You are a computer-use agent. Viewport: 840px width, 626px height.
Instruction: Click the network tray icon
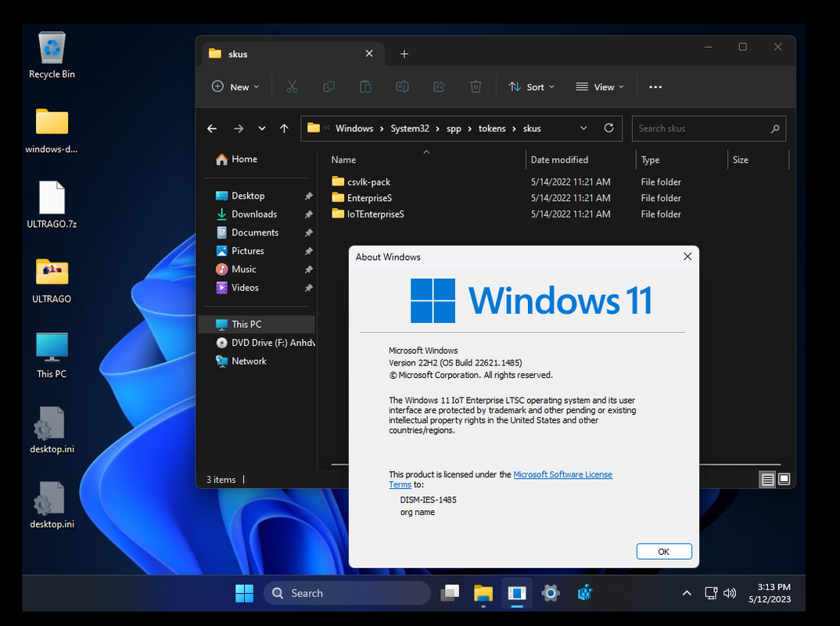click(711, 593)
